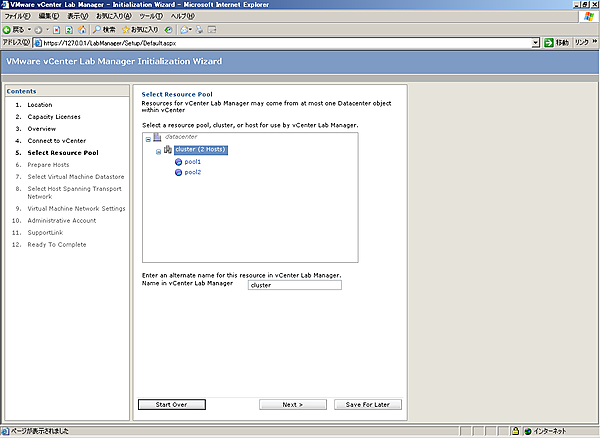Click the Refresh page icon
Viewport: 600px width, 438px height.
69,30
